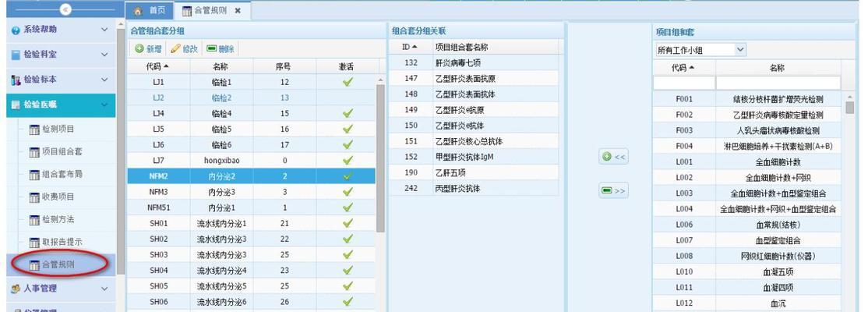Select the LJ2 临检2 row
This screenshot has width=868, height=312.
tap(252, 97)
